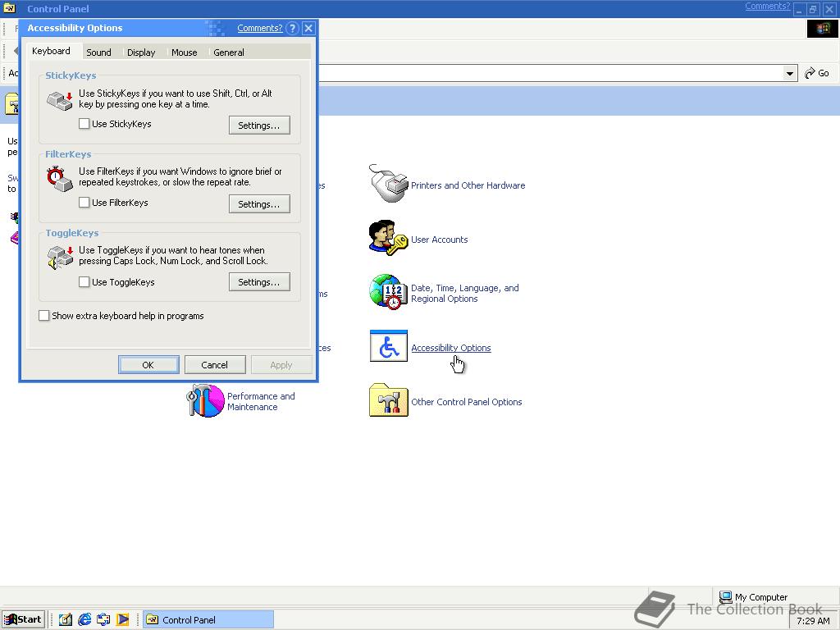The width and height of the screenshot is (840, 630).
Task: Open Performance and Maintenance link
Action: coord(261,401)
